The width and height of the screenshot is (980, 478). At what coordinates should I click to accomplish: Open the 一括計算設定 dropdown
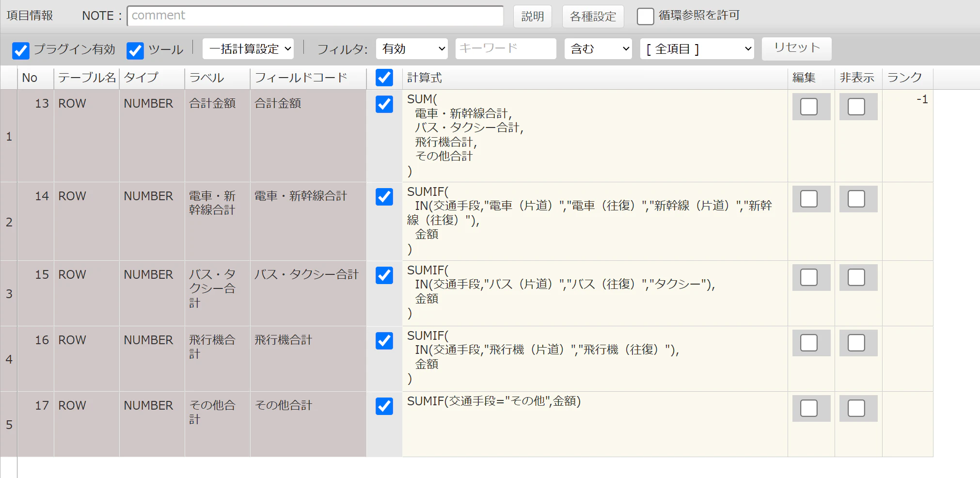tap(248, 49)
